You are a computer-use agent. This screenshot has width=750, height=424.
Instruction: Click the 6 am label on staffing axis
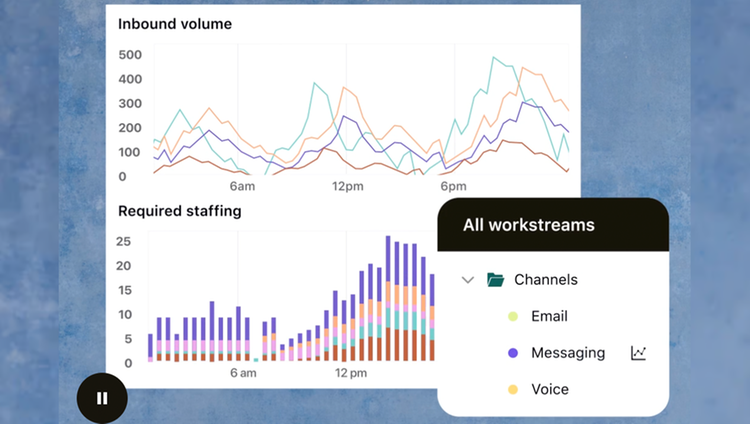243,373
